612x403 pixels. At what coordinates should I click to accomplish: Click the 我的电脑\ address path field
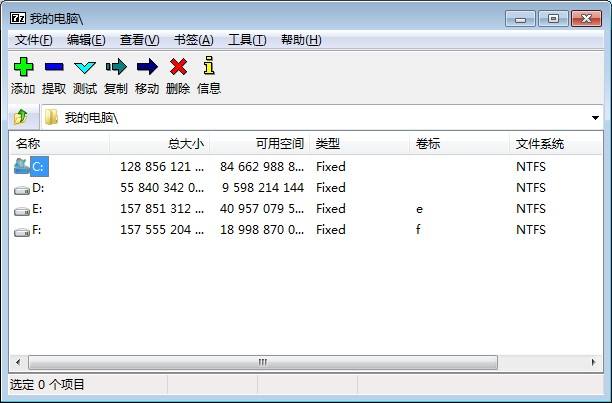click(300, 118)
